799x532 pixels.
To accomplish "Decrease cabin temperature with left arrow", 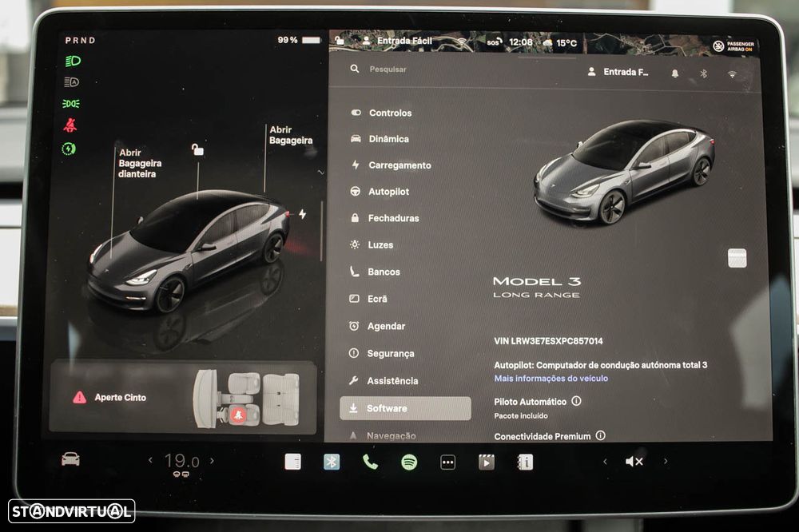I will point(150,461).
